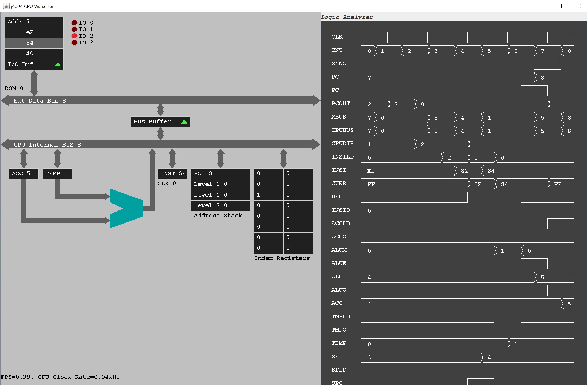Image resolution: width=588 pixels, height=386 pixels.
Task: Click the arrow above the ACC register
Action: pyautogui.click(x=24, y=158)
